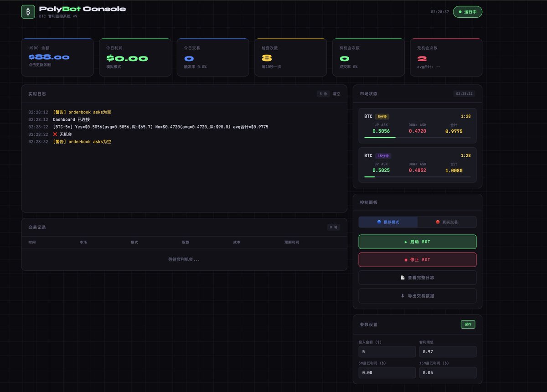547x392 pixels.
Task: Click the red dot on 真实交易
Action: [x=438, y=222]
